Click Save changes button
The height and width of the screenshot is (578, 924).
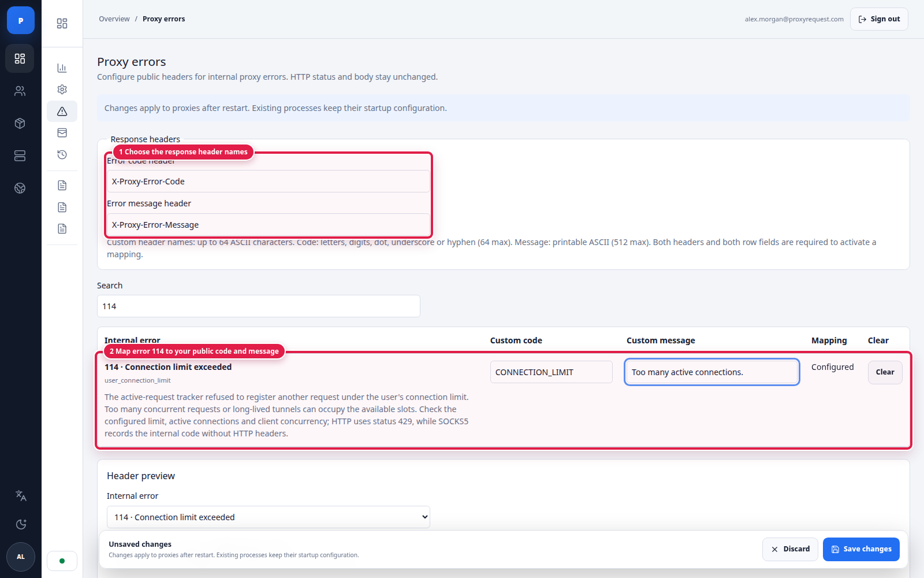(x=861, y=549)
